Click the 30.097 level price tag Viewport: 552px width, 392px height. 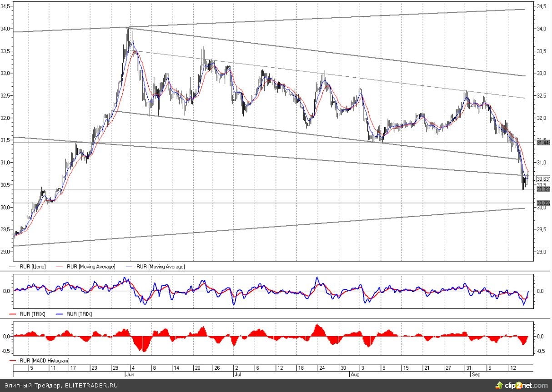click(544, 203)
